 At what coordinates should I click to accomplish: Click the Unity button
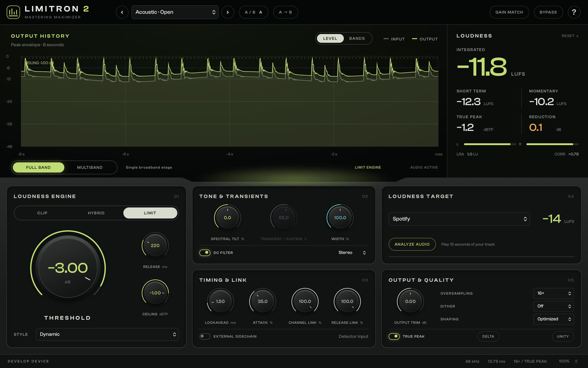pos(563,337)
